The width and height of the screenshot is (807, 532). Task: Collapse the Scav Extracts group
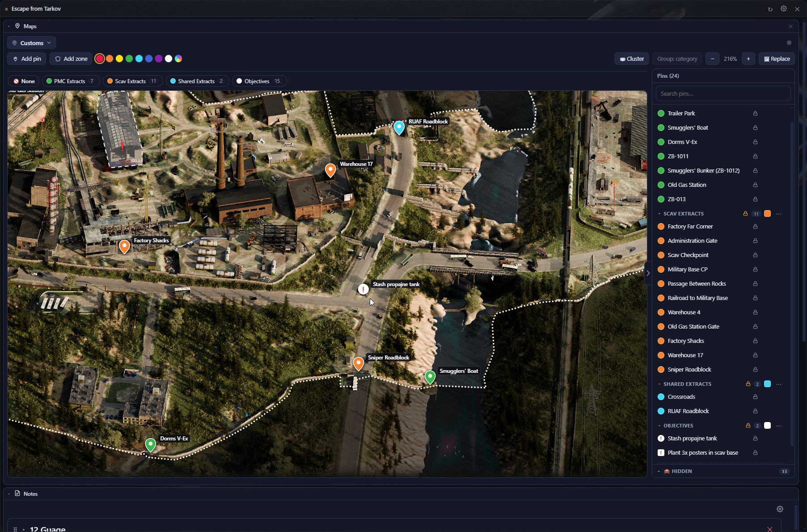[659, 214]
